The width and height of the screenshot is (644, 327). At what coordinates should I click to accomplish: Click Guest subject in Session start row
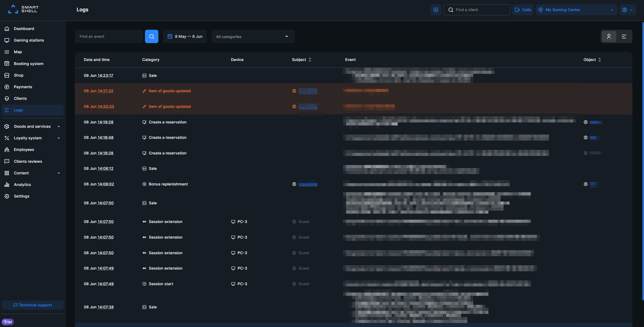tap(304, 284)
